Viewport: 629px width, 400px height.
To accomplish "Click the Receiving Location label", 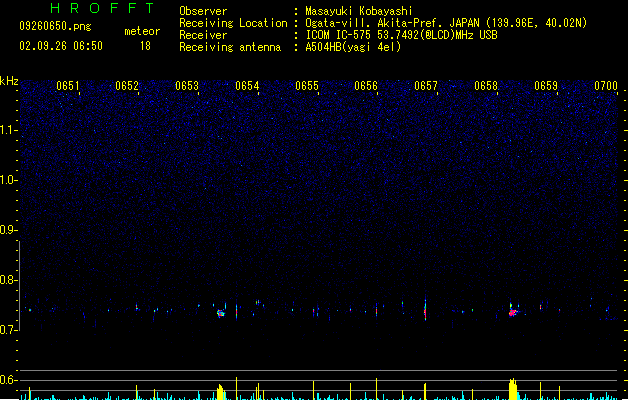I will point(233,23).
